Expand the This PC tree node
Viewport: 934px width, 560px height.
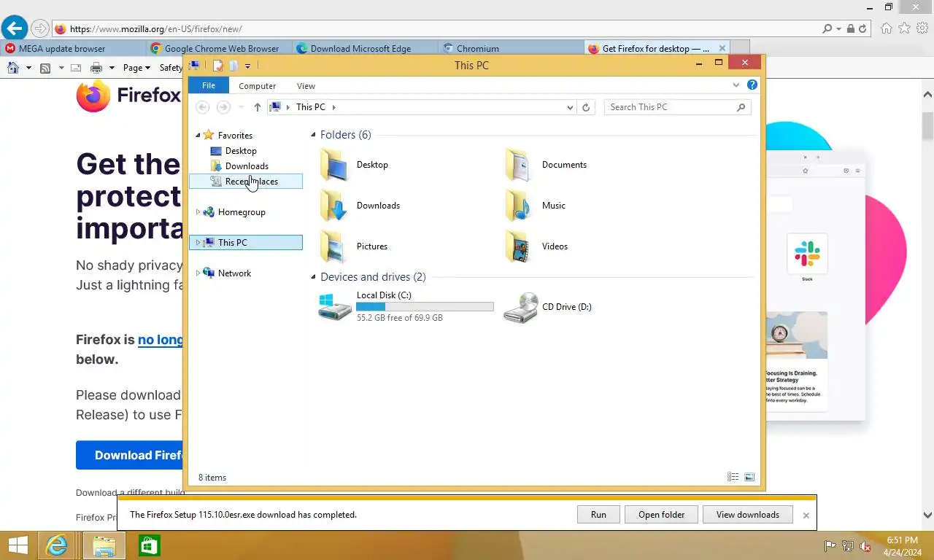click(x=198, y=243)
